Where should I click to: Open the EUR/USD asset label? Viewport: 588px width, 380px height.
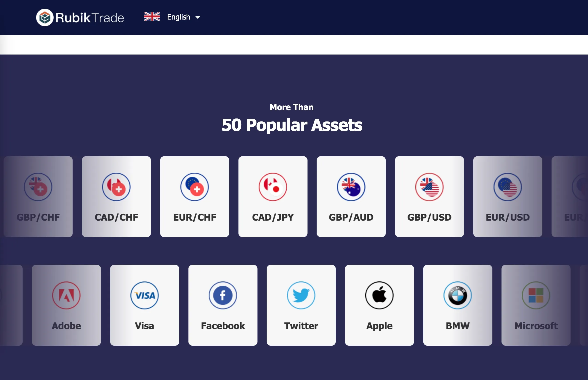(508, 217)
